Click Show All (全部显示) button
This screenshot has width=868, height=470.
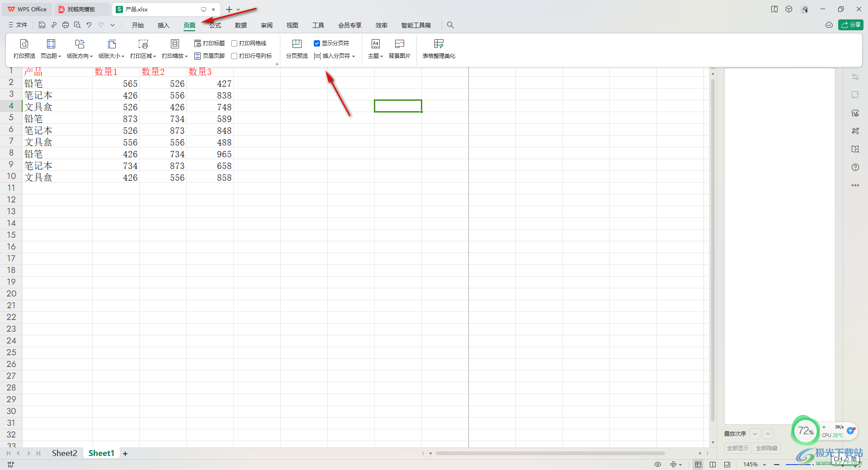738,448
